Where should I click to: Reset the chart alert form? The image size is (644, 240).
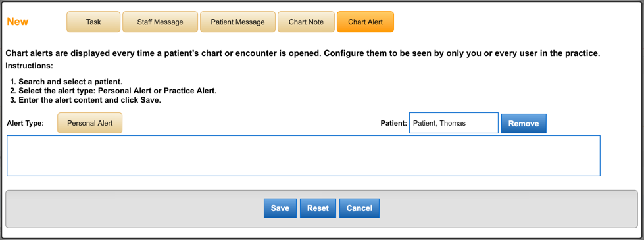coord(318,208)
